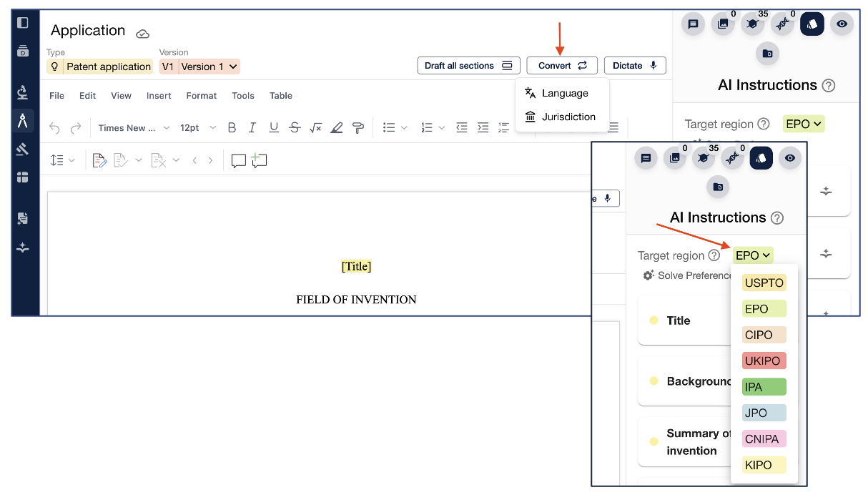Expand numbered list style options arrow
The height and width of the screenshot is (495, 868).
coord(442,128)
